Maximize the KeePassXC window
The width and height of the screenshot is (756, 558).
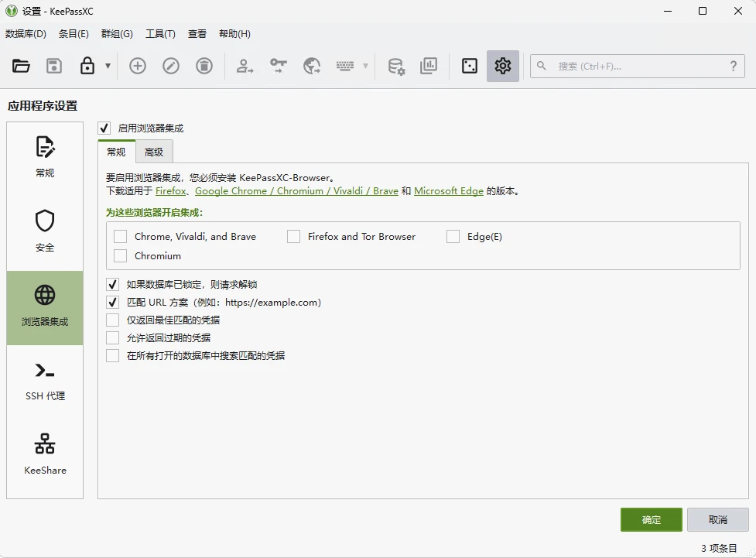703,11
